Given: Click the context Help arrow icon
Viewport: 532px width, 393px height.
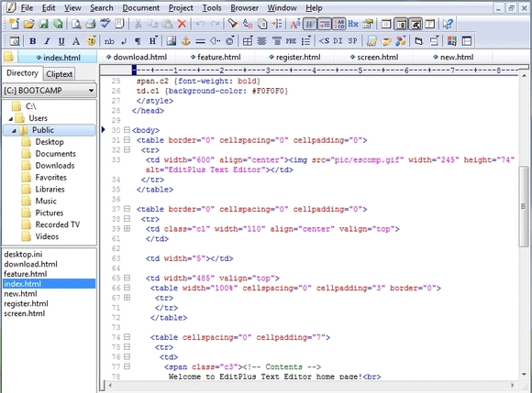Looking at the screenshot, I should coord(448,24).
